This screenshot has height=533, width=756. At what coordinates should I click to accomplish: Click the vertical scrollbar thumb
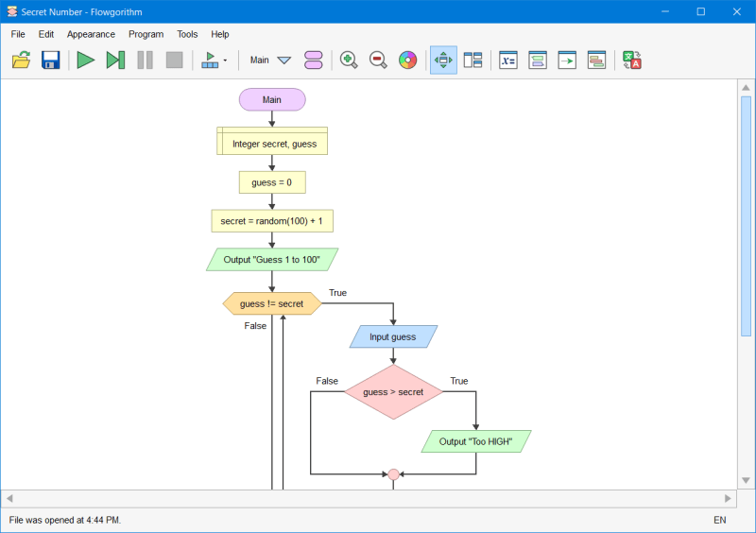(x=746, y=216)
